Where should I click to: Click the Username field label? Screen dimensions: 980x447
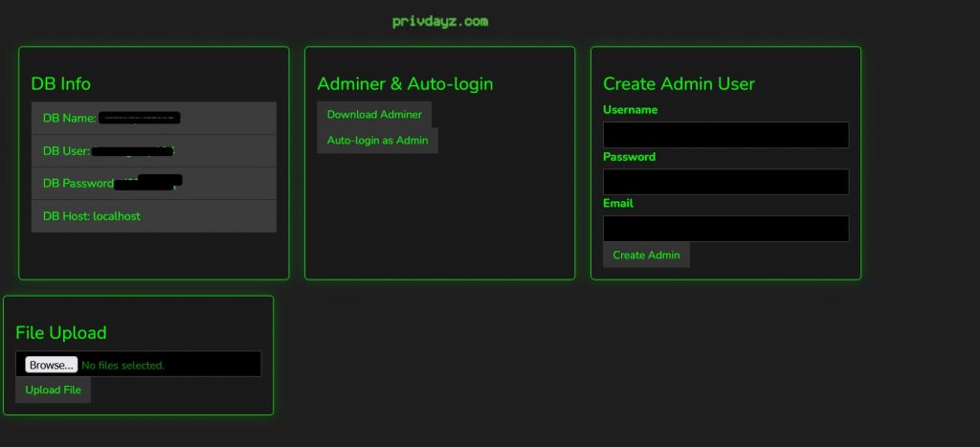tap(630, 110)
